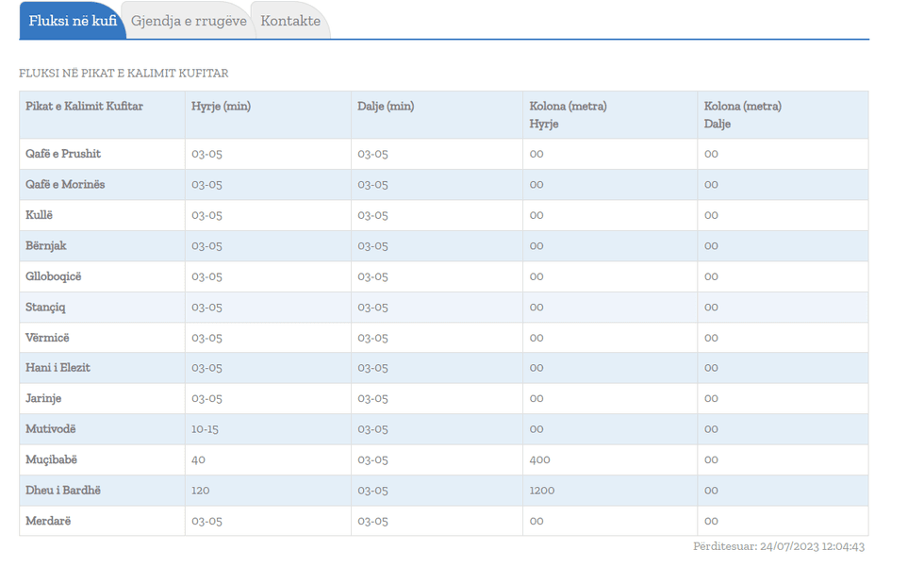This screenshot has width=924, height=567.
Task: Click the Hyrje (min) column header
Action: pyautogui.click(x=221, y=107)
